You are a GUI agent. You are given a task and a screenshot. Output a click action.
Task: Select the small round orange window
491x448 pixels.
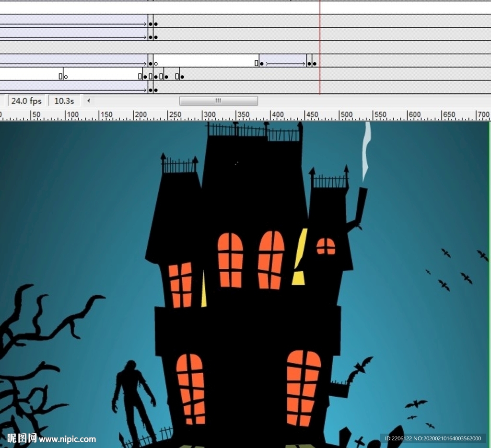pyautogui.click(x=326, y=247)
